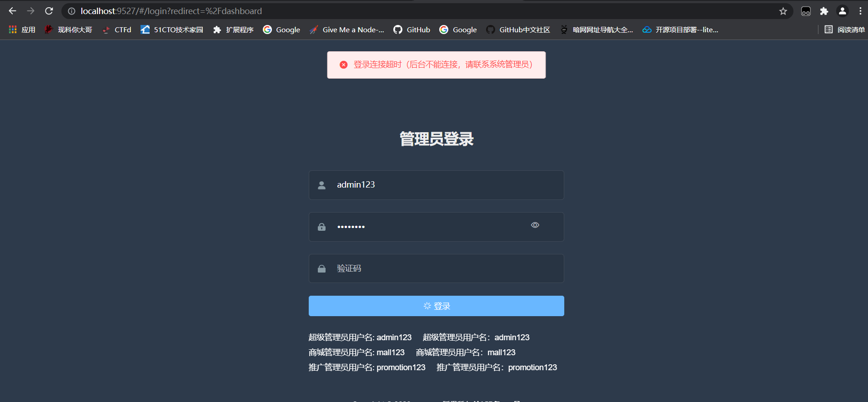The image size is (868, 402).
Task: Click the site info icon in address bar
Action: click(71, 11)
